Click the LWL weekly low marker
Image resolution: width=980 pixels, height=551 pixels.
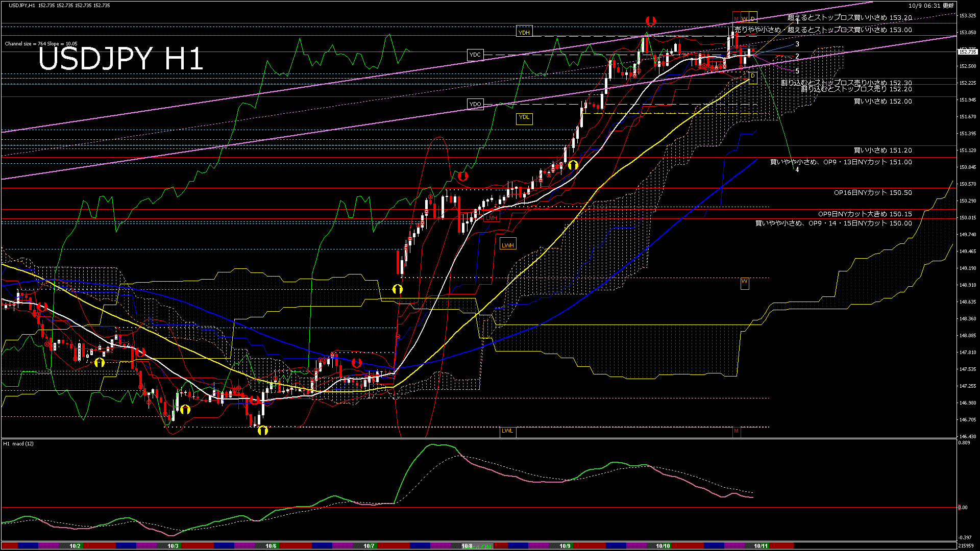(507, 431)
